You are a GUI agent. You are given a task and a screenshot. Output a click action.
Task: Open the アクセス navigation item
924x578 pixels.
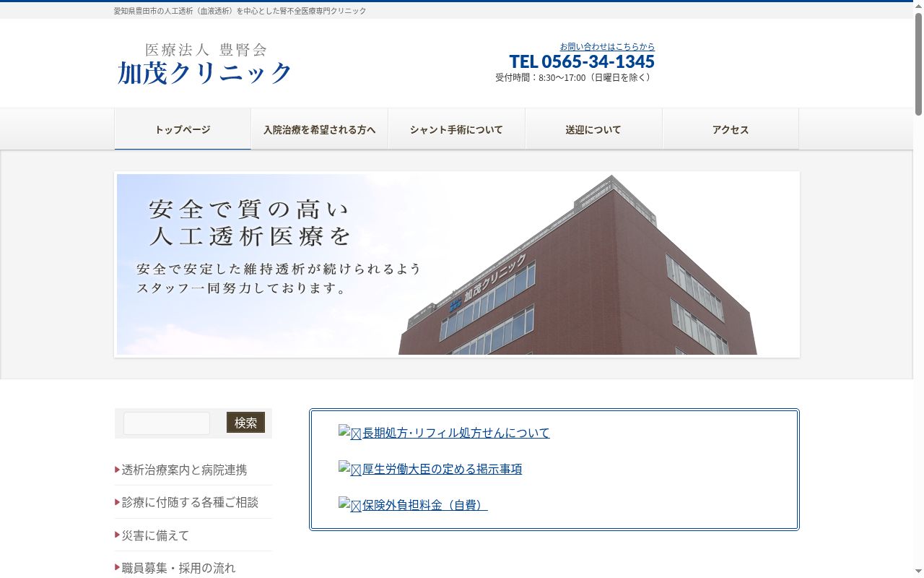click(731, 129)
